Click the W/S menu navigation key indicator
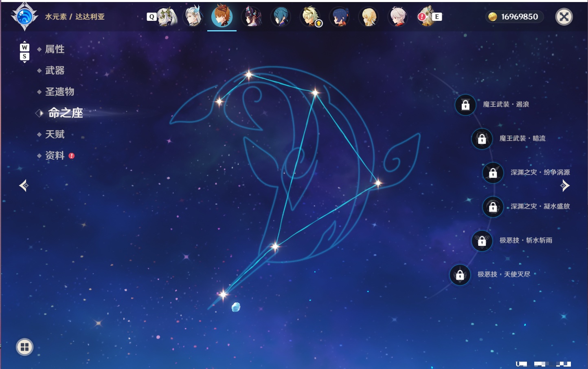588x369 pixels. click(24, 52)
